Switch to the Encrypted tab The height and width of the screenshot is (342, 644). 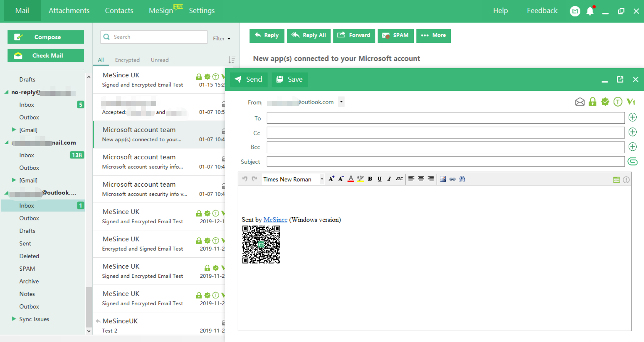[127, 60]
